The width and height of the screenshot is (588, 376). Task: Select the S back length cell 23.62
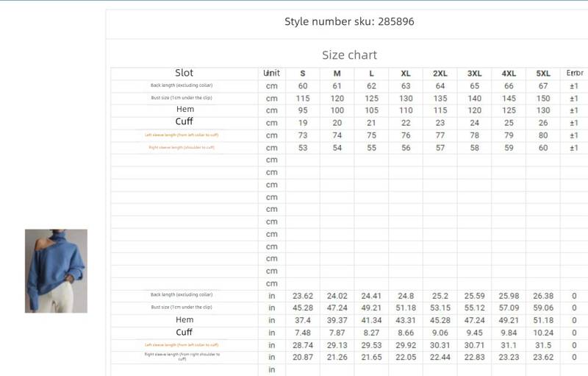pos(303,296)
